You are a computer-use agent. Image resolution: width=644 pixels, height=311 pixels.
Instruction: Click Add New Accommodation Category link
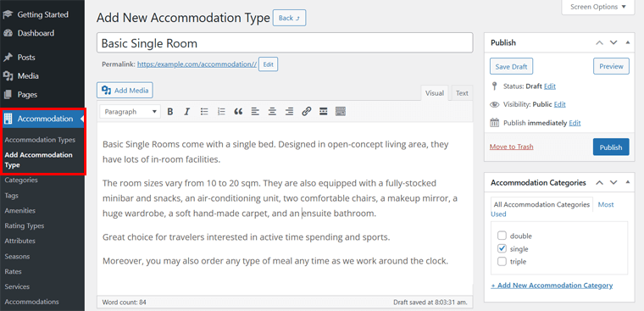[x=552, y=285]
